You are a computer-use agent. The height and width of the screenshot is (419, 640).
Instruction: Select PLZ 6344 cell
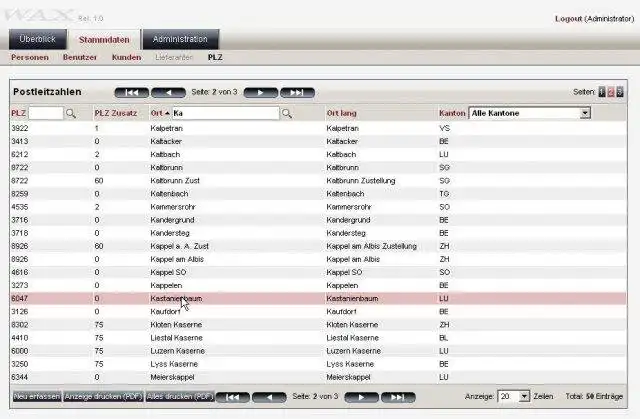pos(20,377)
